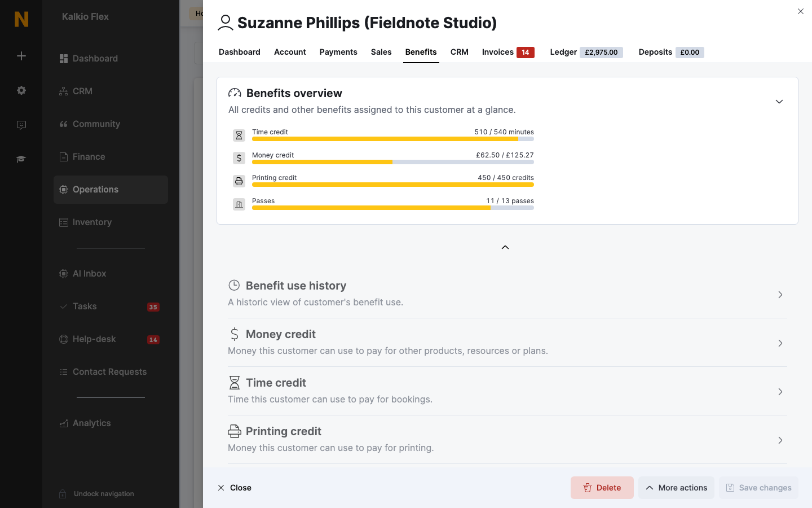
Task: Go to the Invoices tab
Action: coord(508,52)
